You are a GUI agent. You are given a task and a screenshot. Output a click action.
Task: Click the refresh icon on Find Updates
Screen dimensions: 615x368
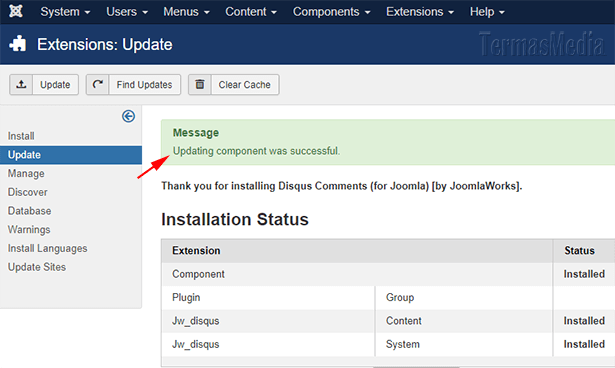98,84
